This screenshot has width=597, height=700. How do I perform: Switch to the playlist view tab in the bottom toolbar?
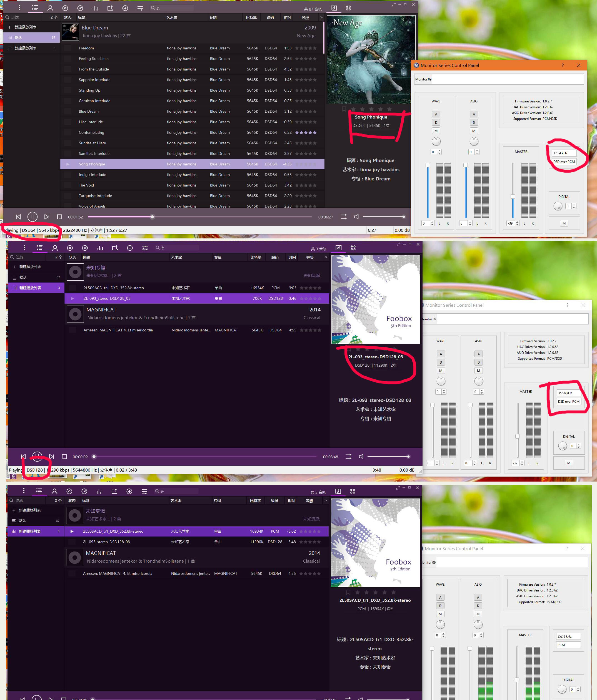(x=39, y=491)
